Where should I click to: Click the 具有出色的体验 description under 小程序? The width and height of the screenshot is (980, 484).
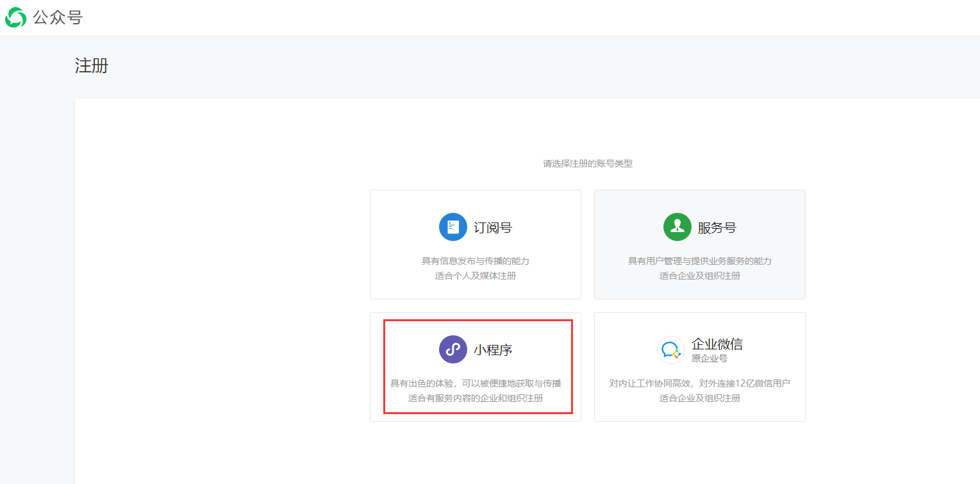(476, 383)
